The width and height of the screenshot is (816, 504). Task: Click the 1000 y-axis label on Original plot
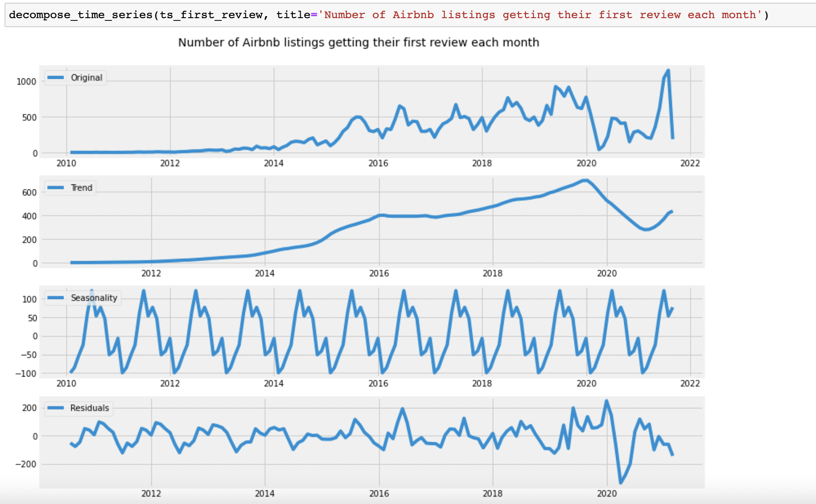pos(26,82)
